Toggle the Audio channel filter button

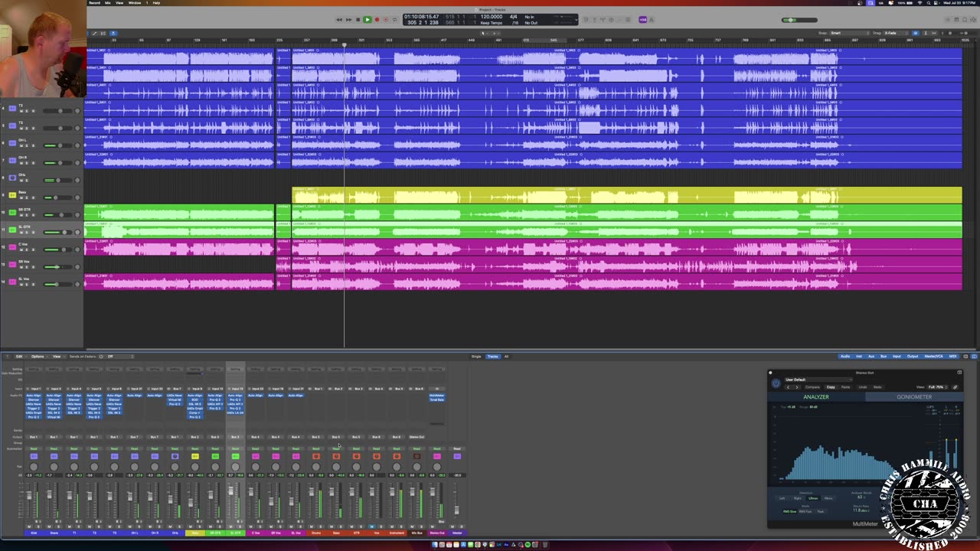point(845,357)
